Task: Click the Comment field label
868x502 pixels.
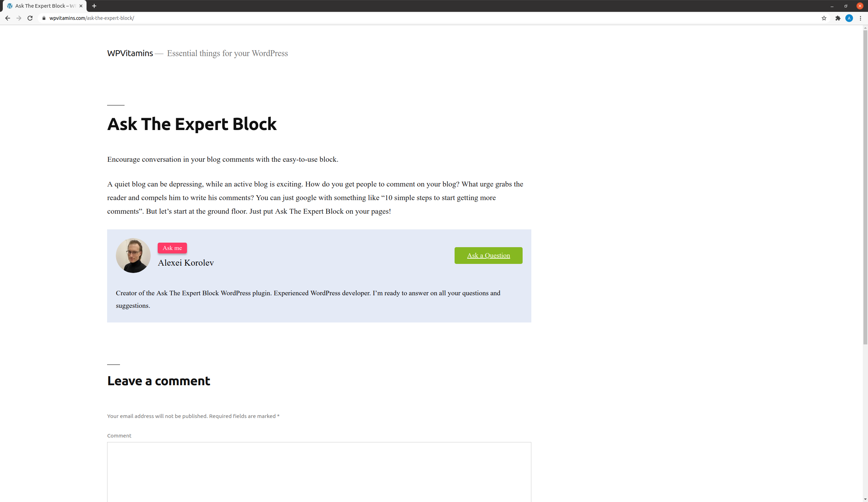Action: [x=119, y=436]
